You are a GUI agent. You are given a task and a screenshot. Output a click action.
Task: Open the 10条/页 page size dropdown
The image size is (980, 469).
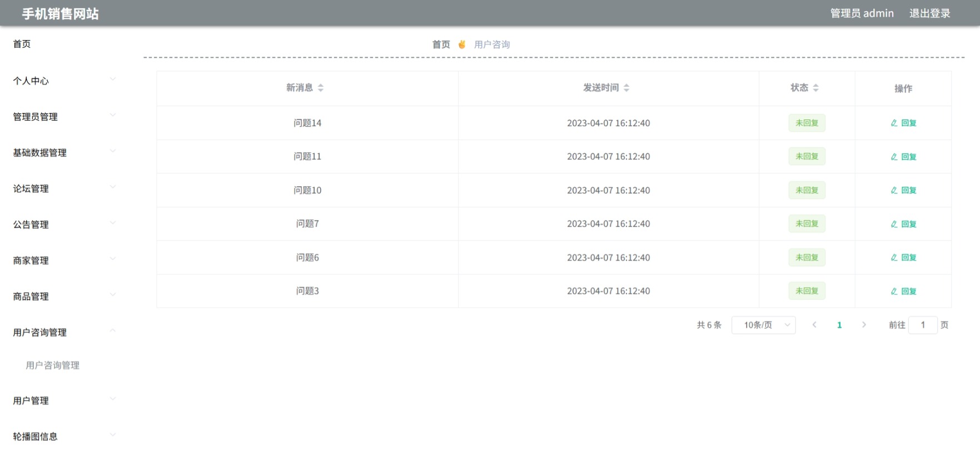coord(763,325)
